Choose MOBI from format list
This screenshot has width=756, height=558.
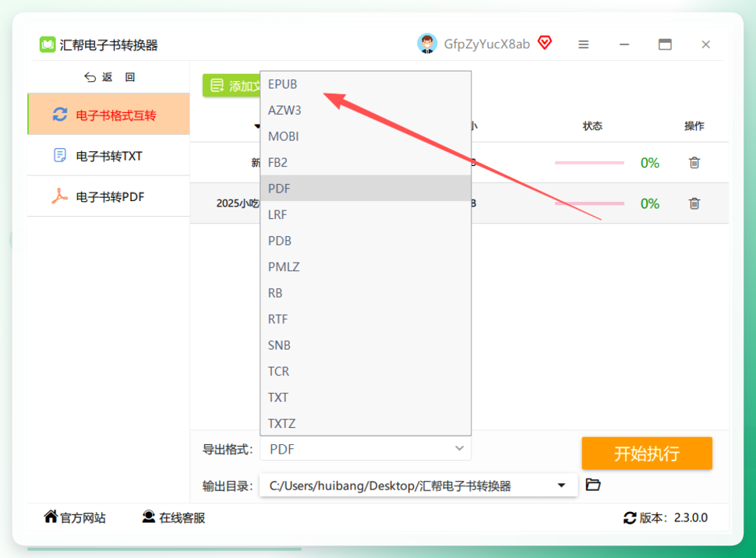point(366,136)
